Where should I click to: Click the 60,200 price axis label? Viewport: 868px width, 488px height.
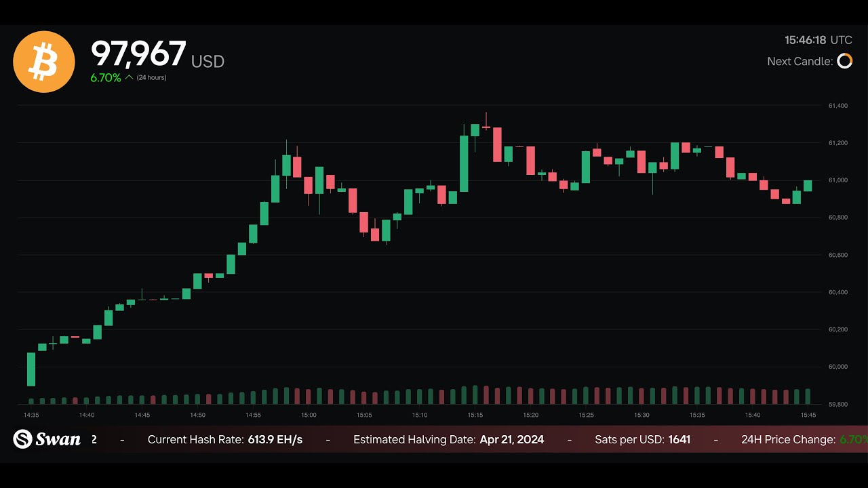click(838, 329)
